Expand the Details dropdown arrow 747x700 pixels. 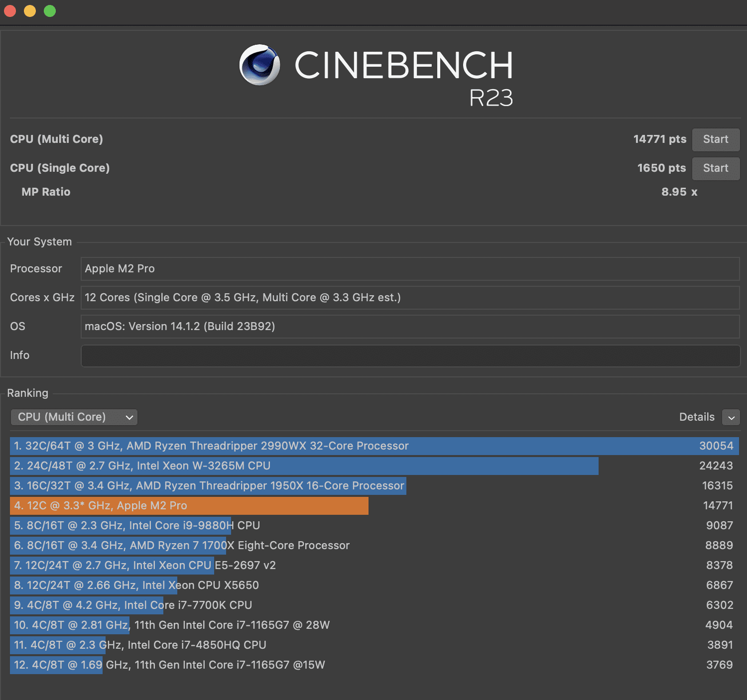pyautogui.click(x=731, y=417)
